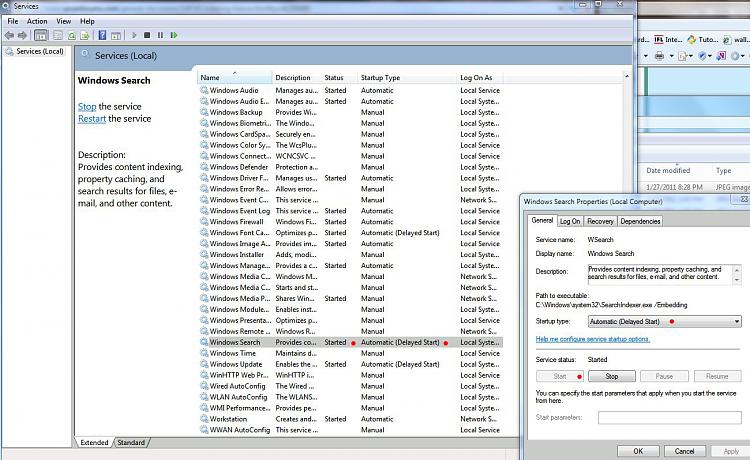Click Date modified column in background window

[x=668, y=170]
